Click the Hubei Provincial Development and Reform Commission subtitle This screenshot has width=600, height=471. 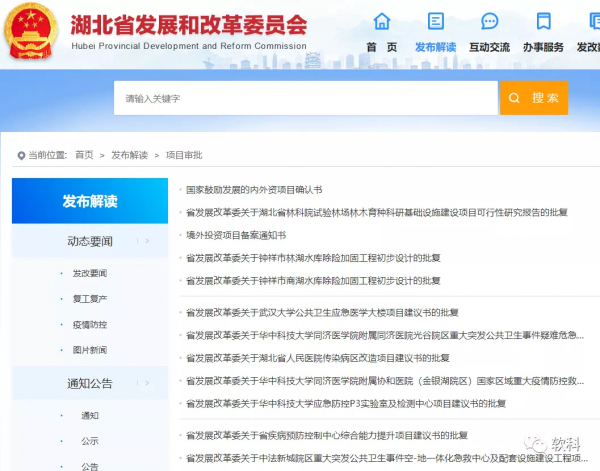pos(189,46)
